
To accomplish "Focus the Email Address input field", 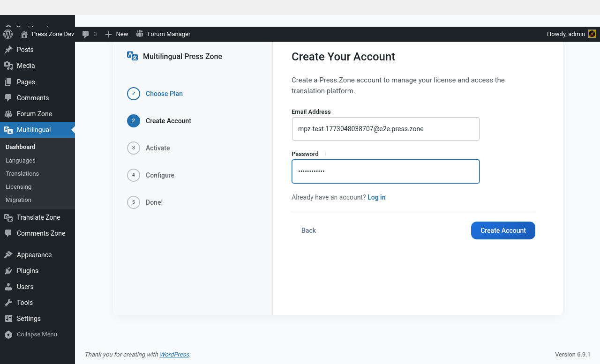I will [386, 129].
